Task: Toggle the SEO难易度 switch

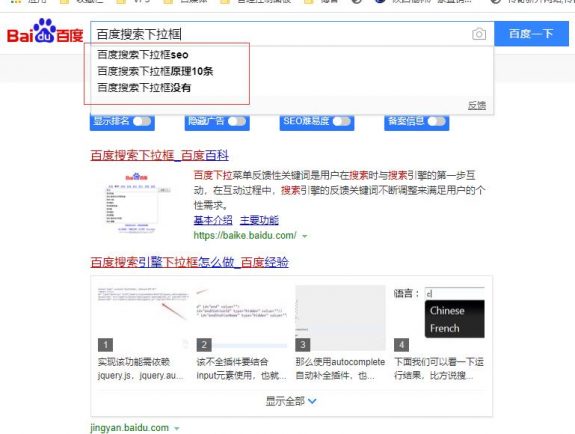Action: tap(342, 121)
